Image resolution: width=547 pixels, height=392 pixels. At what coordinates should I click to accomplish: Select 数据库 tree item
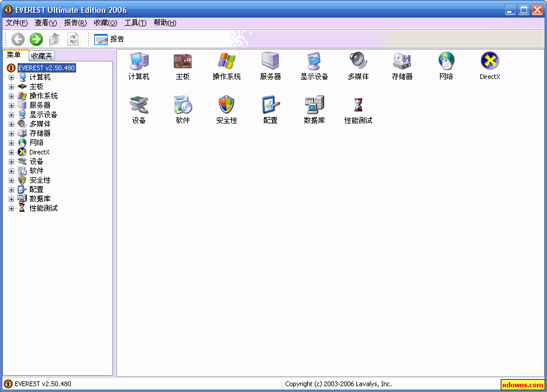pos(40,199)
